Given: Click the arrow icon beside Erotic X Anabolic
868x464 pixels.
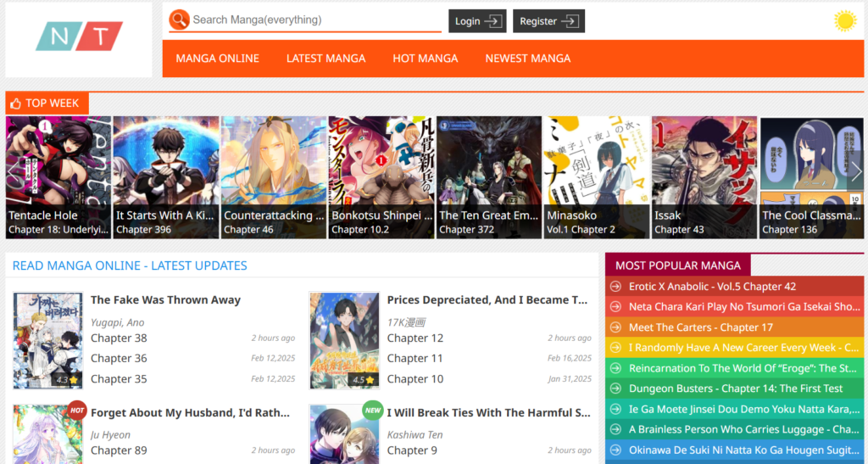Looking at the screenshot, I should [615, 286].
